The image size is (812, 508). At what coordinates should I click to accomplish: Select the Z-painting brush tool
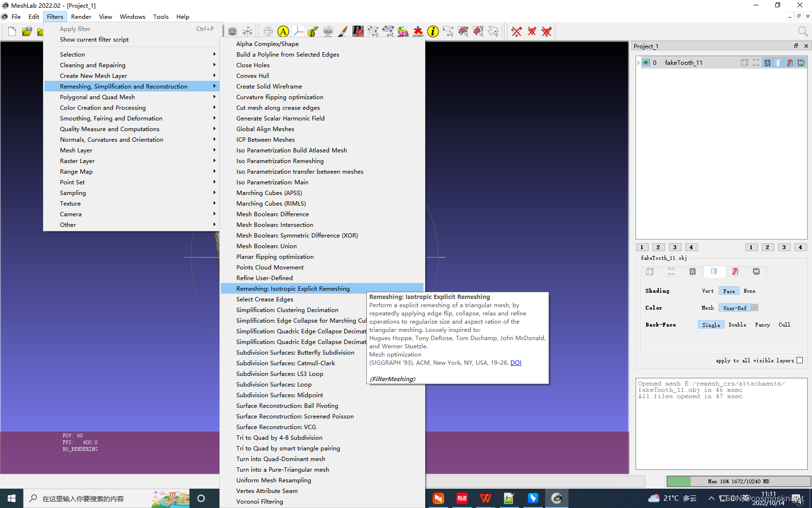click(x=343, y=31)
